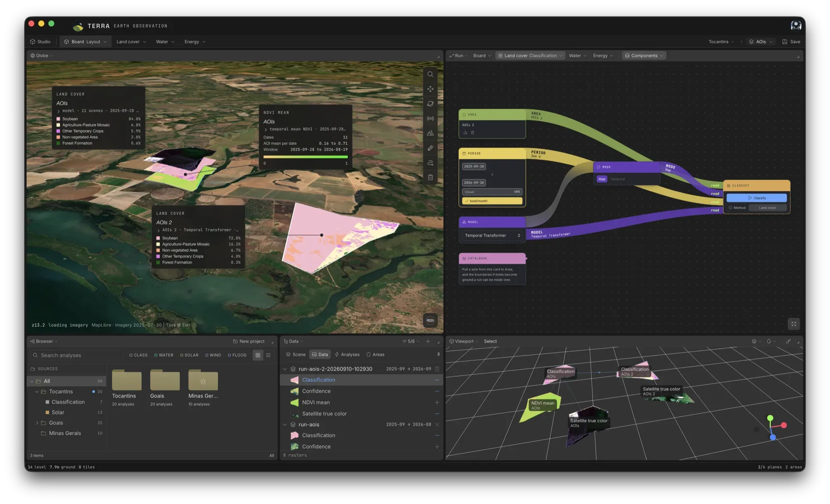Image resolution: width=830 pixels, height=504 pixels.
Task: Toggle the CLASS filter checkbox
Action: 138,355
